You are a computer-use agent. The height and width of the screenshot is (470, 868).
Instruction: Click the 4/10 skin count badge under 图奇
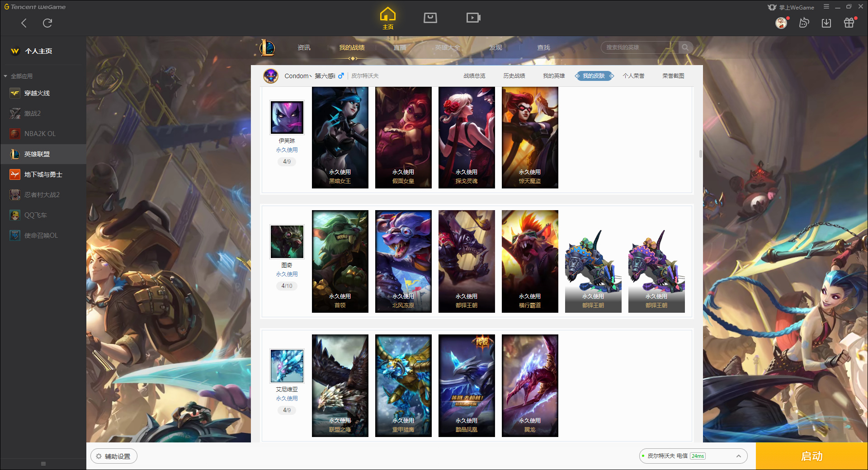(x=287, y=286)
